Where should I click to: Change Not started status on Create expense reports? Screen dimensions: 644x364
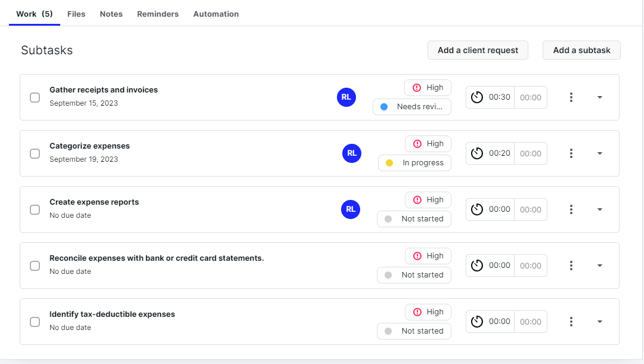click(x=414, y=219)
